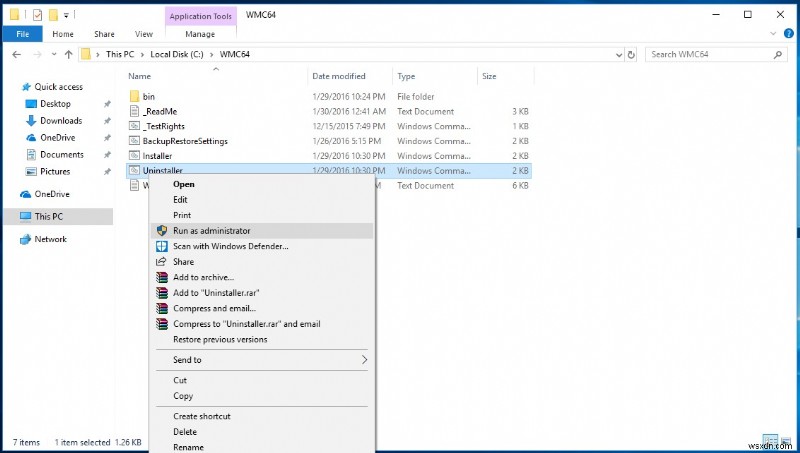Open the recent locations dropdown arrow
This screenshot has width=800, height=453.
(54, 55)
